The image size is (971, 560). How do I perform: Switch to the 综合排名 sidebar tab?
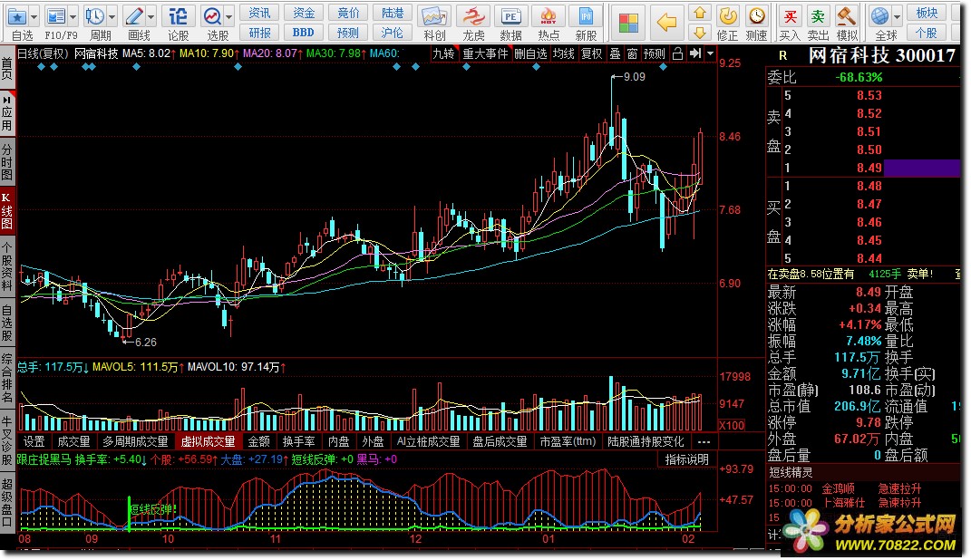(7, 377)
